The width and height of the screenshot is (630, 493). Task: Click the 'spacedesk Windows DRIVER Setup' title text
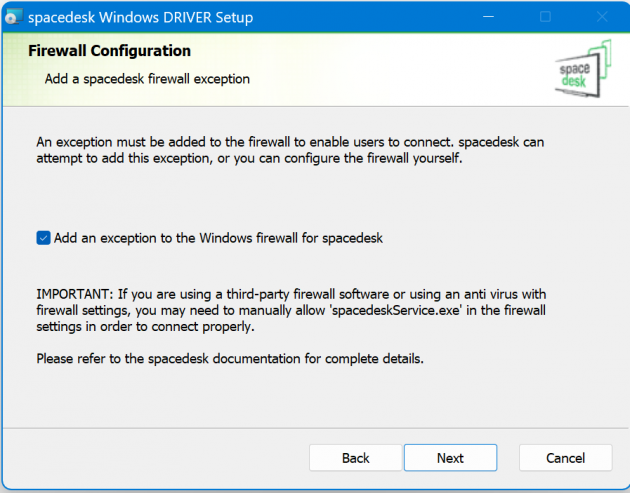coord(140,17)
